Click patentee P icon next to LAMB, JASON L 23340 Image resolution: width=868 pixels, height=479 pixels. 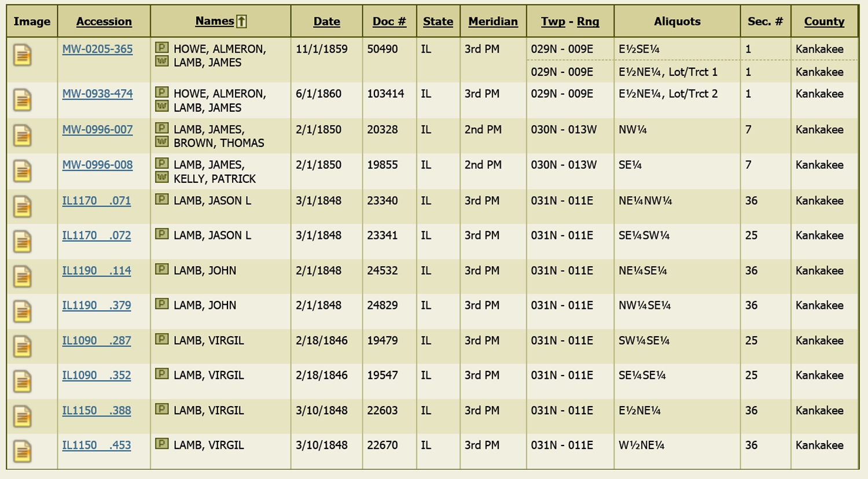pyautogui.click(x=162, y=200)
